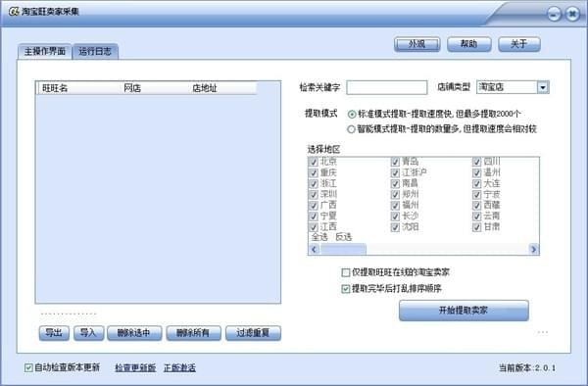Uncheck the 重庆 region checkbox
This screenshot has width=588, height=386.
314,172
